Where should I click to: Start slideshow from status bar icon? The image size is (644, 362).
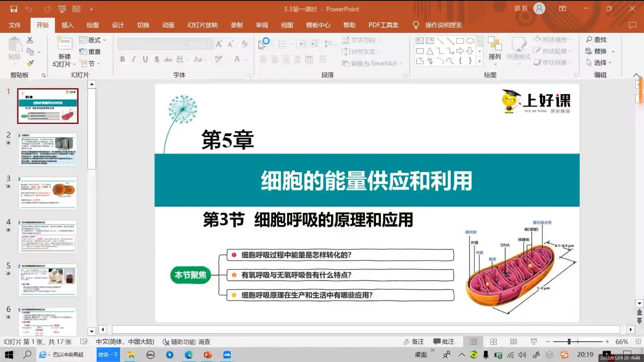click(x=533, y=342)
